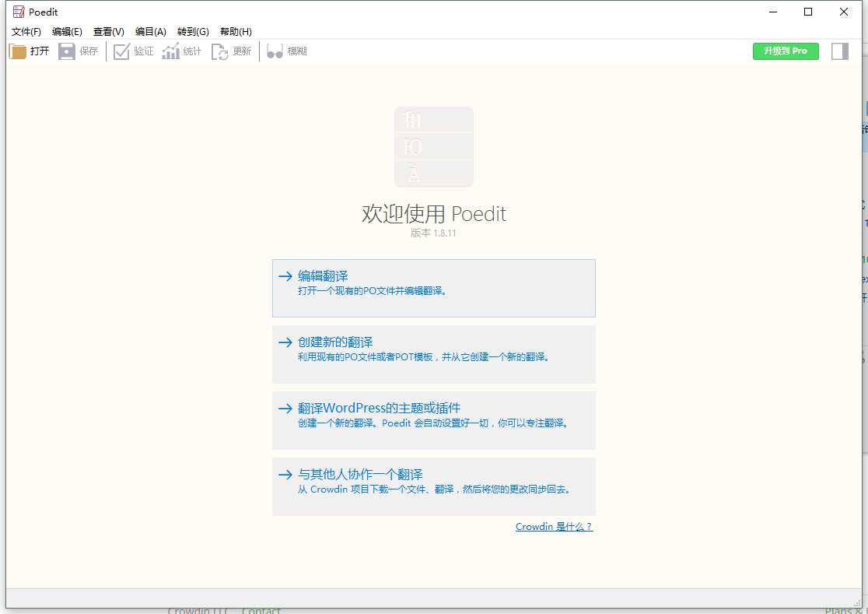Open the 文件(F) menu
The image size is (868, 614).
[26, 32]
